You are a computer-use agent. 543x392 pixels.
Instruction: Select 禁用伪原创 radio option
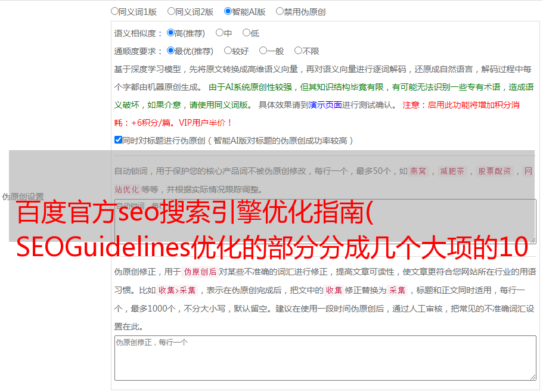click(x=280, y=11)
